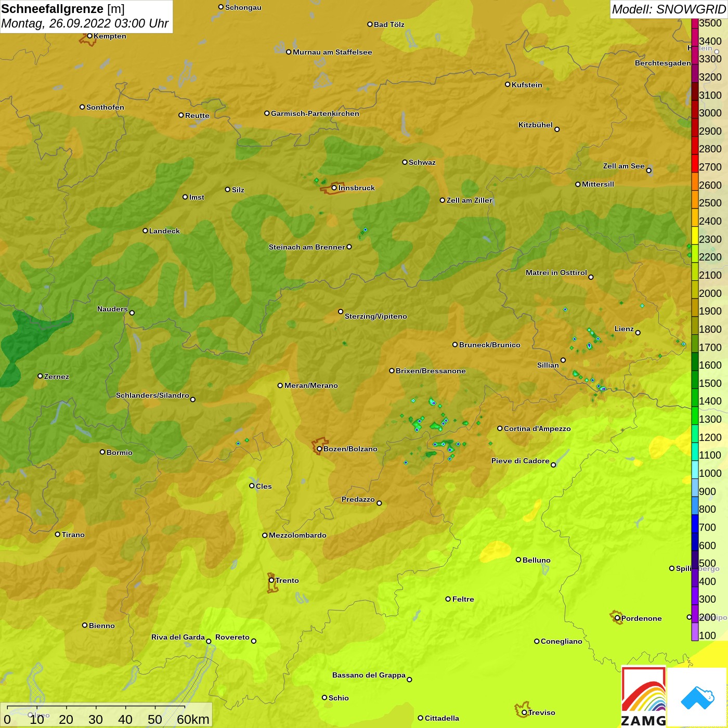Click the Treviso city marker
This screenshot has height=728, width=728.
524,712
